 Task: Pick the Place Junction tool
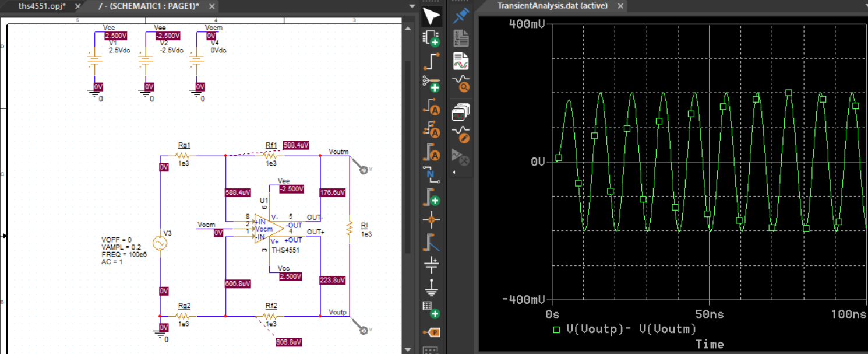click(431, 220)
